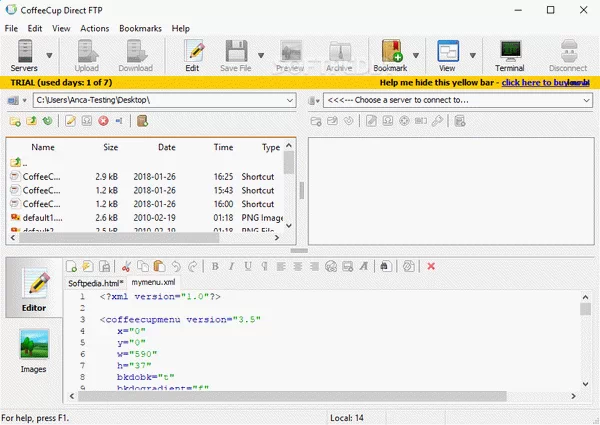
Task: Click the Disconnect toolbar button
Action: (568, 56)
